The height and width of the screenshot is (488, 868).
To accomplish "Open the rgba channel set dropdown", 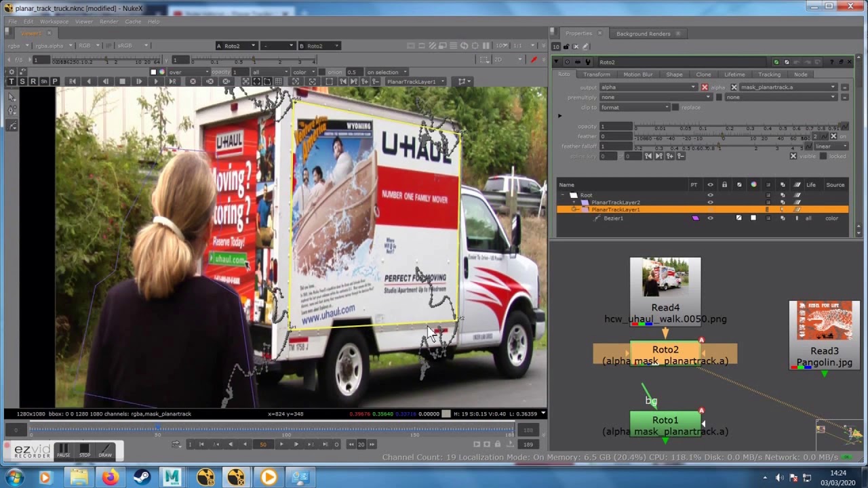I will click(18, 46).
